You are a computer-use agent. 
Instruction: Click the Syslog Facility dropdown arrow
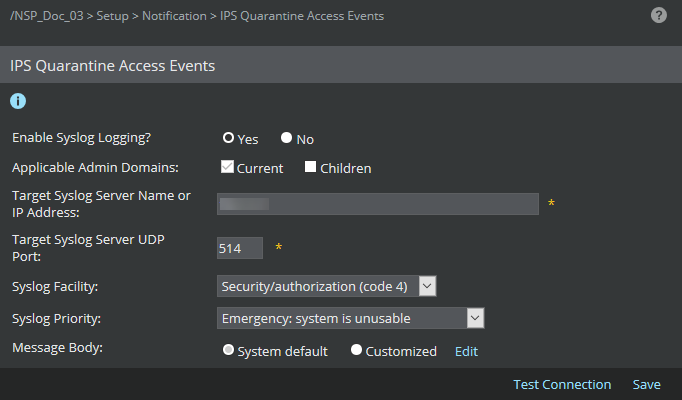427,287
